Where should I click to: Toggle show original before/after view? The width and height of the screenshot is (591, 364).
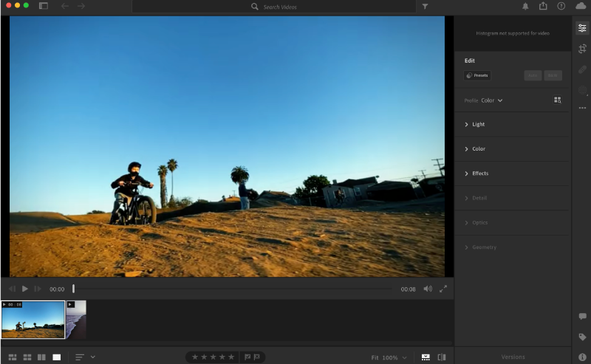441,357
